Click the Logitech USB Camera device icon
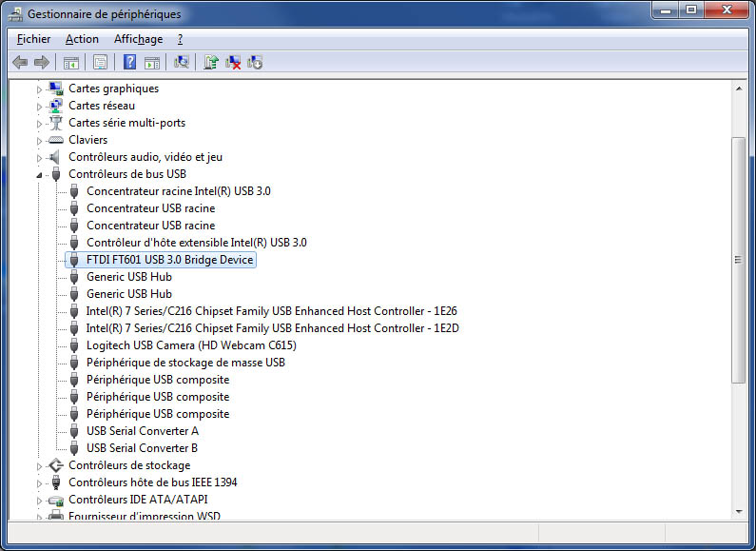Viewport: 756px width, 551px height. (74, 345)
